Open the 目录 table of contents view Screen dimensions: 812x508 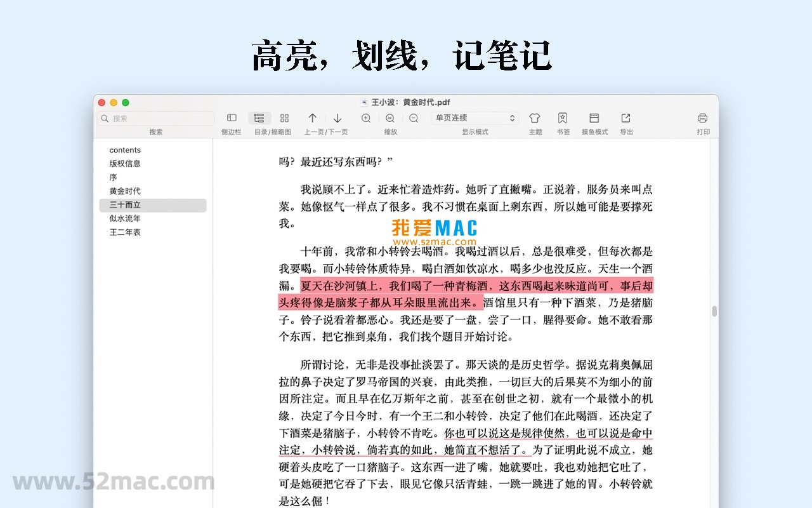tap(259, 117)
